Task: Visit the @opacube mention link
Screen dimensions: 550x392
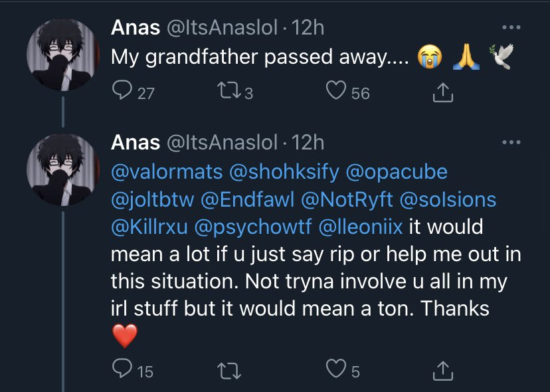Action: (x=397, y=172)
